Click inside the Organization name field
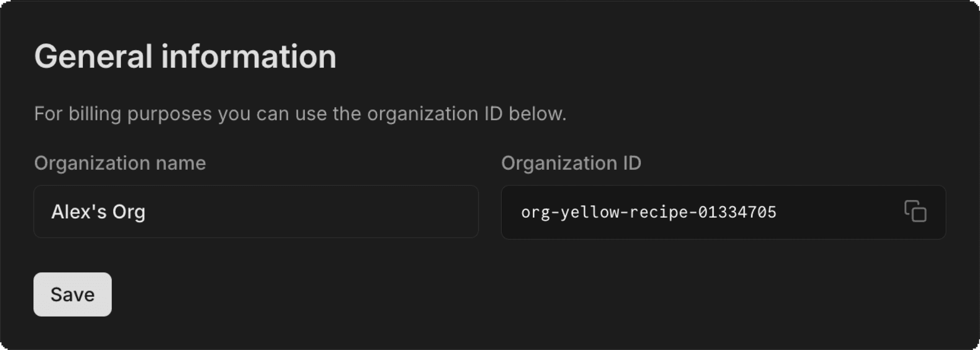980x350 pixels. pyautogui.click(x=255, y=211)
